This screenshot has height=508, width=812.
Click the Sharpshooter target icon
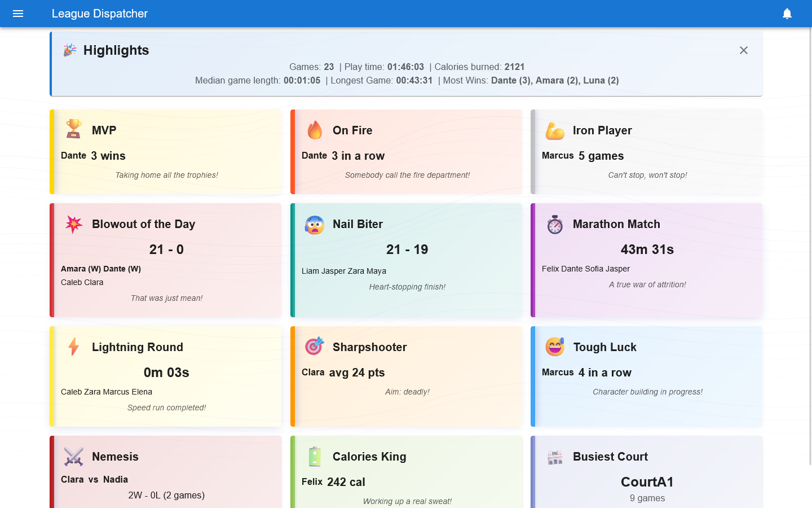(315, 347)
